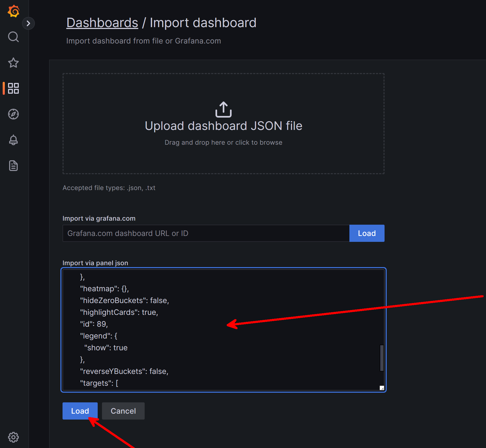
Task: Click Load next to grafana.com URL field
Action: tap(367, 233)
